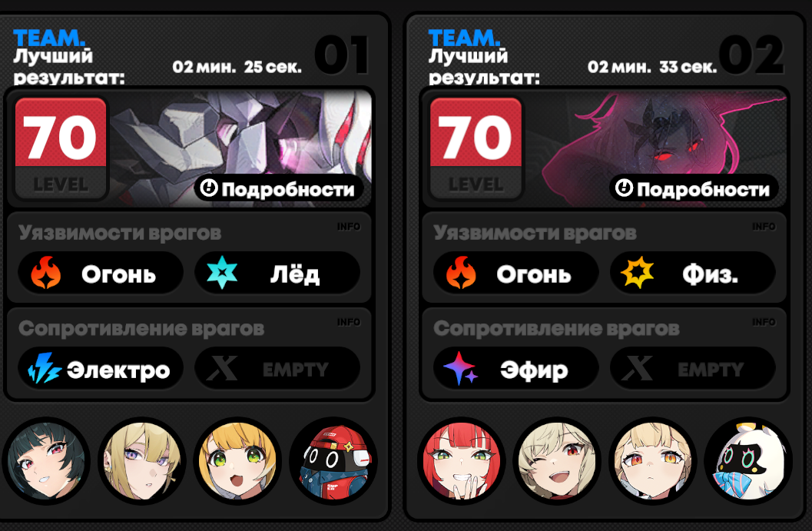Click the Физ. physical weakness icon

(637, 273)
